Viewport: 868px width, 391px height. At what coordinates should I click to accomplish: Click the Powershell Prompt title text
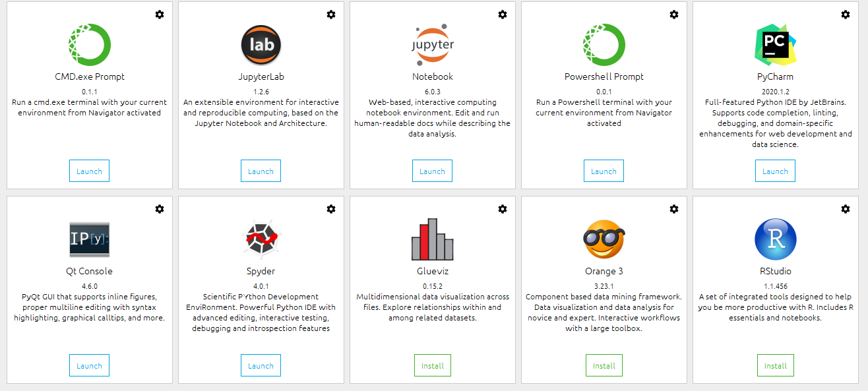click(x=604, y=76)
